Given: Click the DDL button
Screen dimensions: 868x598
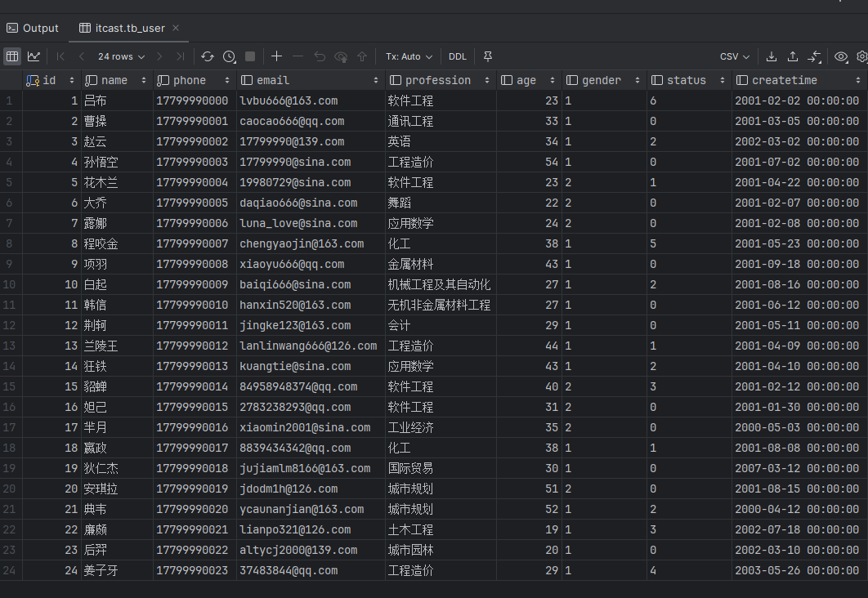Looking at the screenshot, I should 458,56.
